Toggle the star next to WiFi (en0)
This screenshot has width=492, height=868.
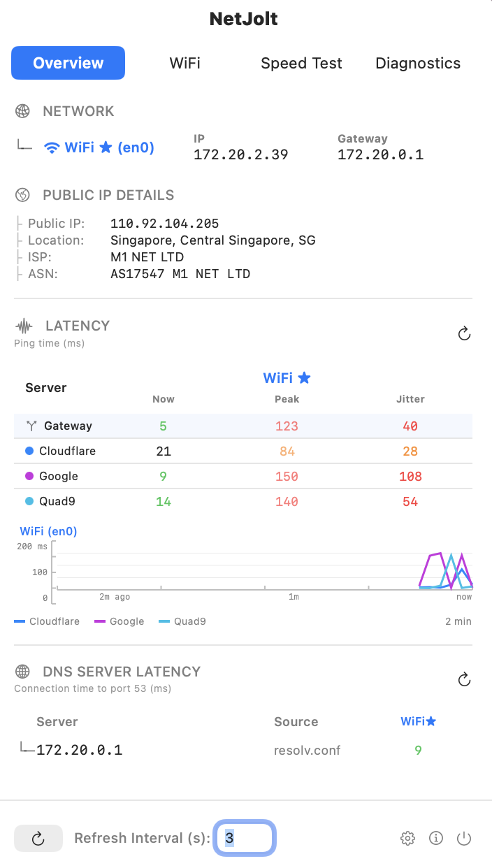click(106, 147)
